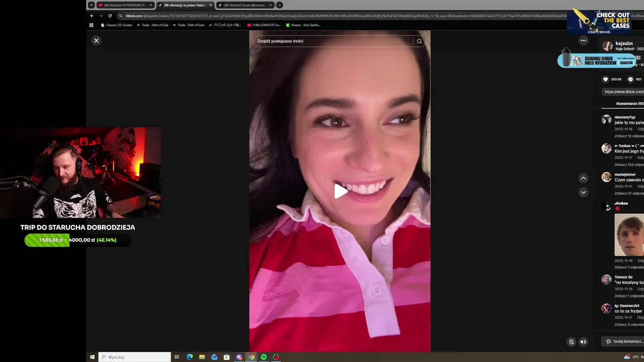Open kajasbn profile avatar
The width and height of the screenshot is (644, 362).
pos(607,46)
